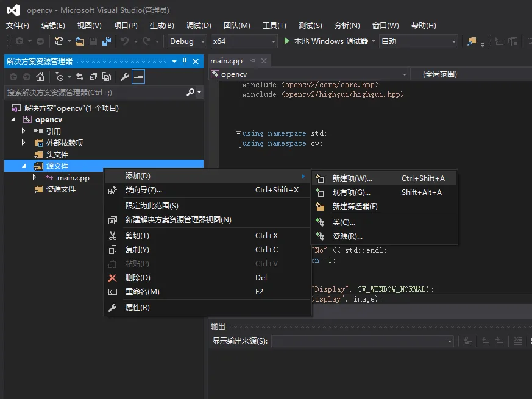Close the main.cpp tab
This screenshot has width=532, height=399.
click(264, 61)
